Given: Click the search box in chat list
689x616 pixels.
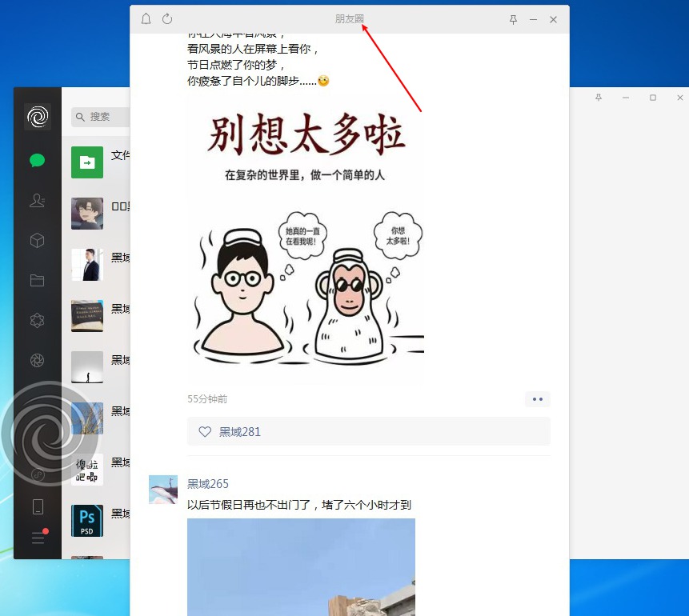Looking at the screenshot, I should click(101, 117).
